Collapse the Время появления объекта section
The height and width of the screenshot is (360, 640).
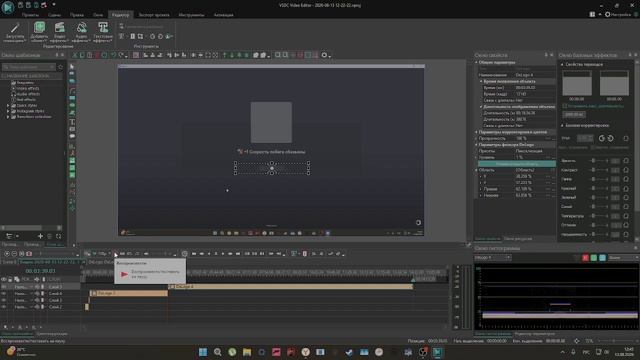(481, 81)
